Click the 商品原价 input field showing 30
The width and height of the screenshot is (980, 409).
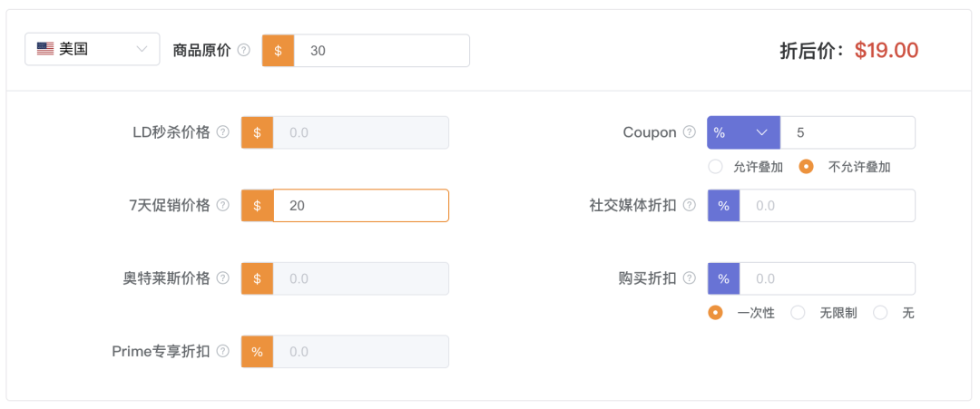click(x=381, y=51)
